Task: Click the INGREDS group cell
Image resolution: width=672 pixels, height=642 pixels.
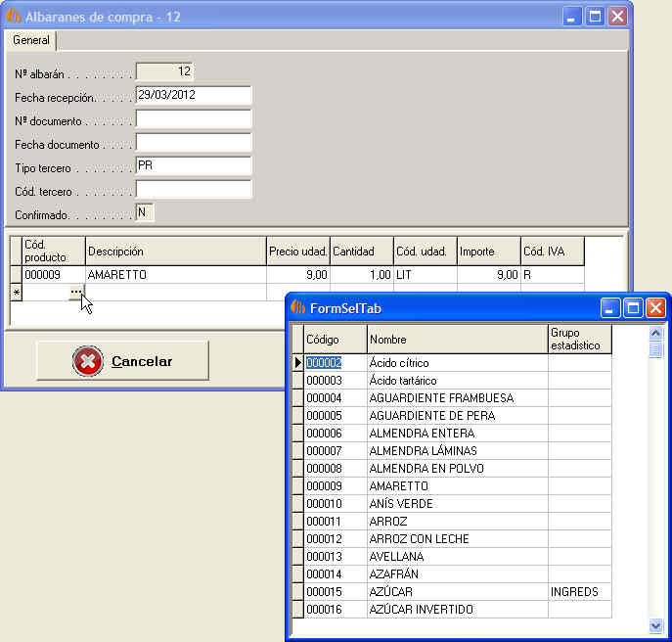Action: (580, 591)
